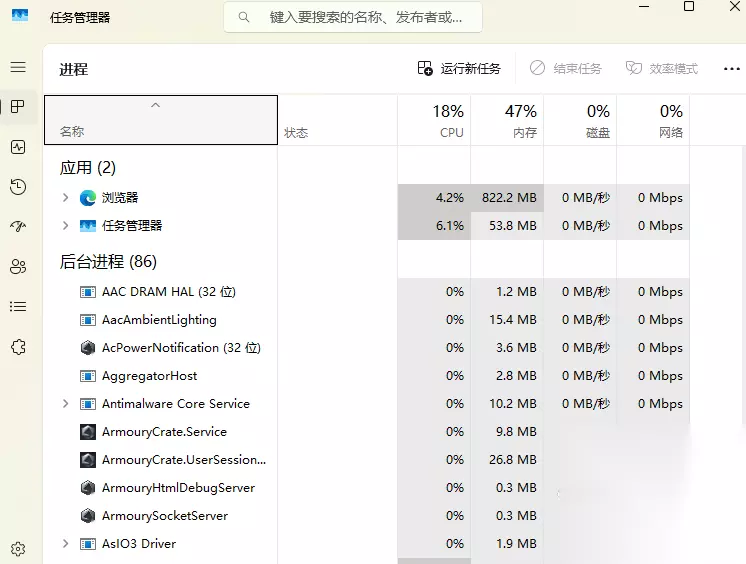The image size is (746, 564).
Task: Select ArmouryCrate.UserSession... process name
Action: 184,460
